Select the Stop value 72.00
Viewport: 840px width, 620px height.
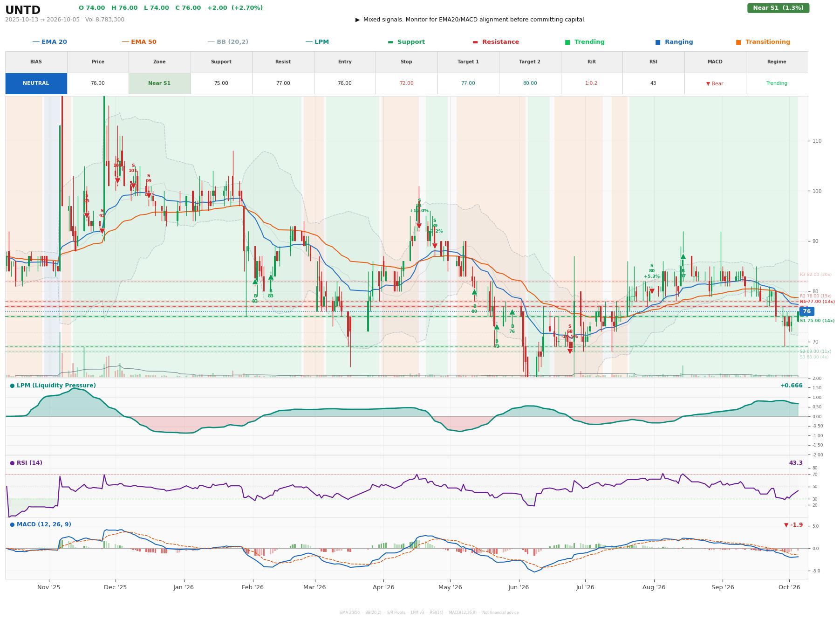tap(406, 83)
